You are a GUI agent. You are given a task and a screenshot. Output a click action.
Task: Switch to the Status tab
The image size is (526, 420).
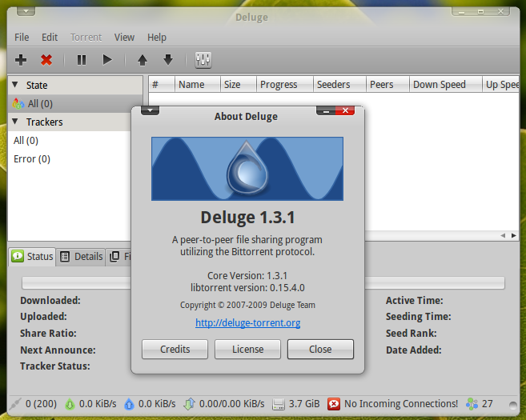32,257
